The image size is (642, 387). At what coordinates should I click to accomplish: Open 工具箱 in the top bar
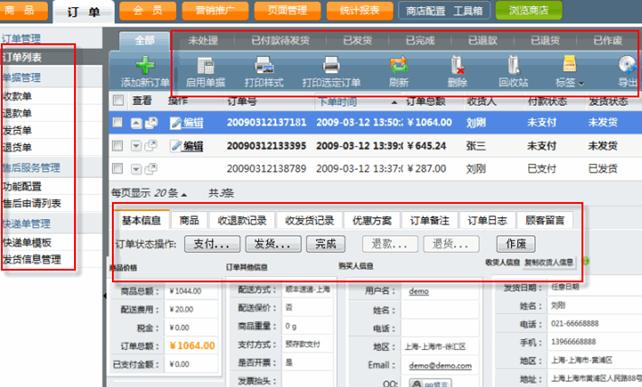tap(468, 11)
